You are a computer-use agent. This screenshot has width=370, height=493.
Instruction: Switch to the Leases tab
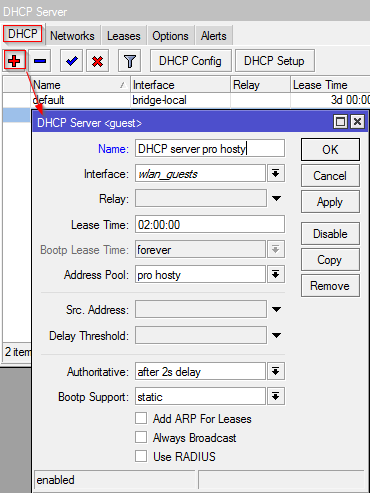pos(124,36)
